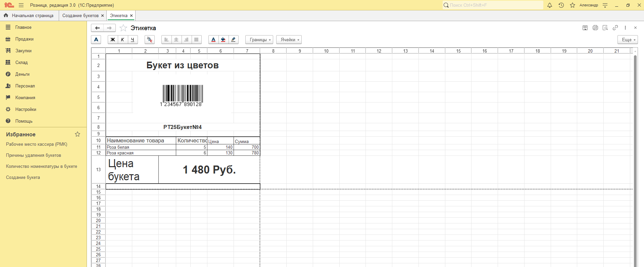Click the Поиск search field
644x267 pixels.
(493, 5)
